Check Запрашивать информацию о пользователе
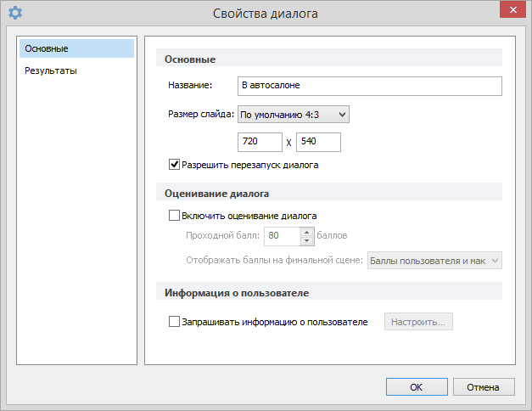Screen dimensions: 532x411 pos(174,321)
